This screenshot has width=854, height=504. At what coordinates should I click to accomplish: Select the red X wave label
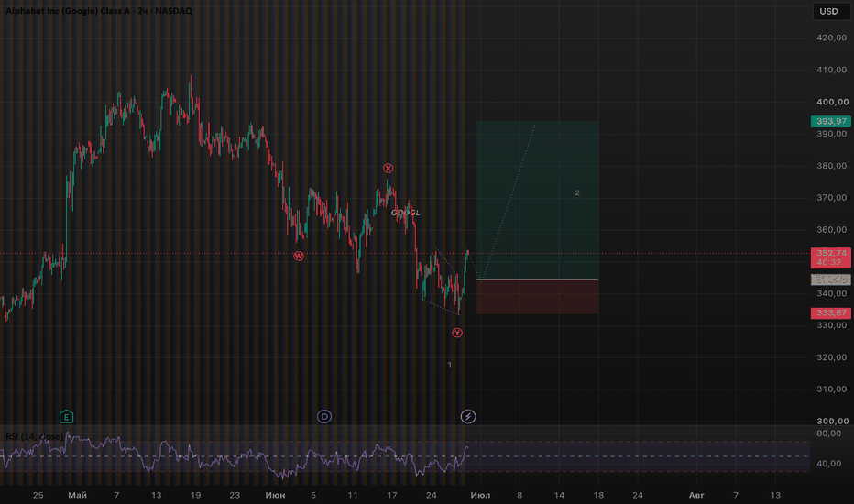point(388,169)
